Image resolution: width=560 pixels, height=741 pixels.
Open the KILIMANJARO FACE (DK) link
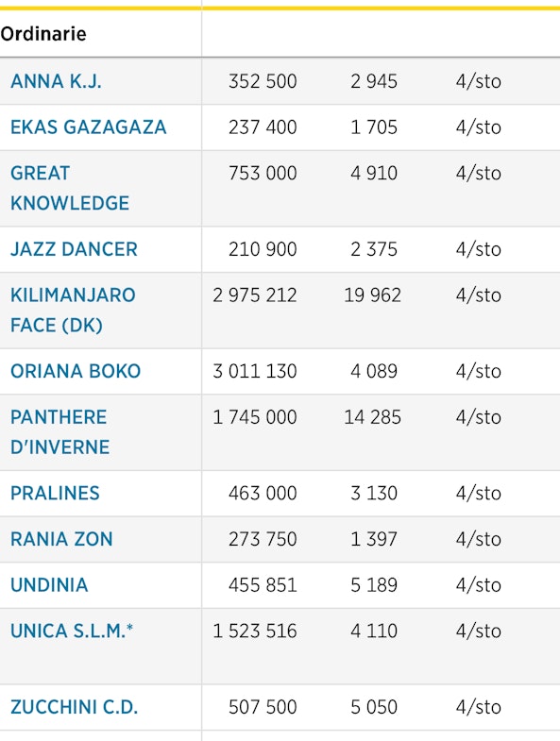[x=73, y=310]
